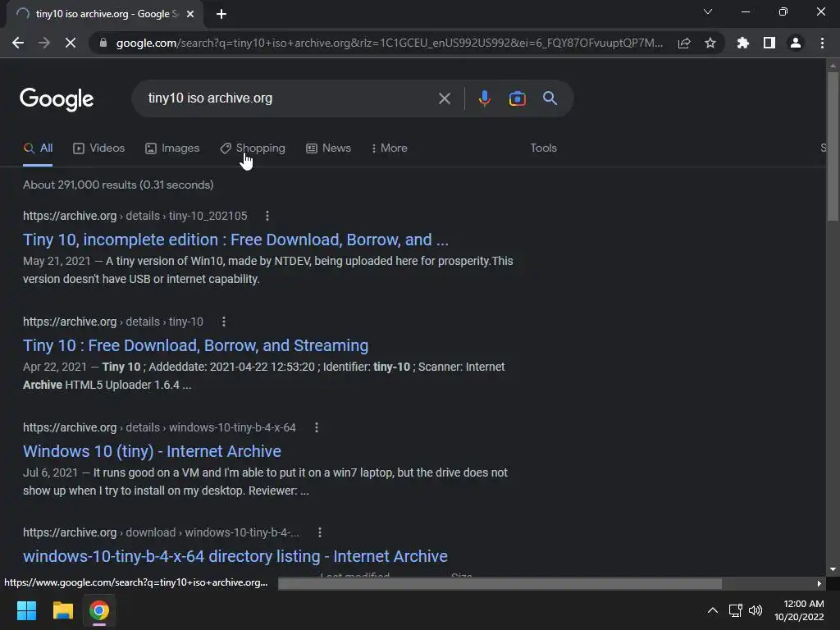The height and width of the screenshot is (630, 840).
Task: Open the Chrome profile menu
Action: tap(796, 43)
